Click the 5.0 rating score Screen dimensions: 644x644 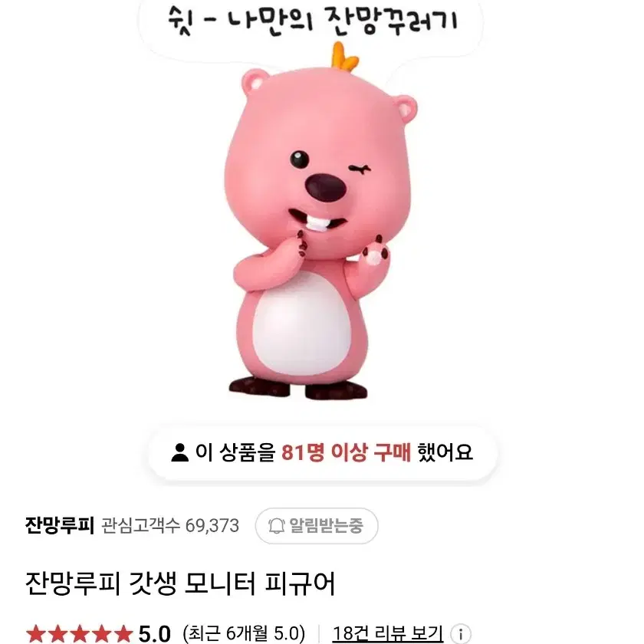click(154, 634)
